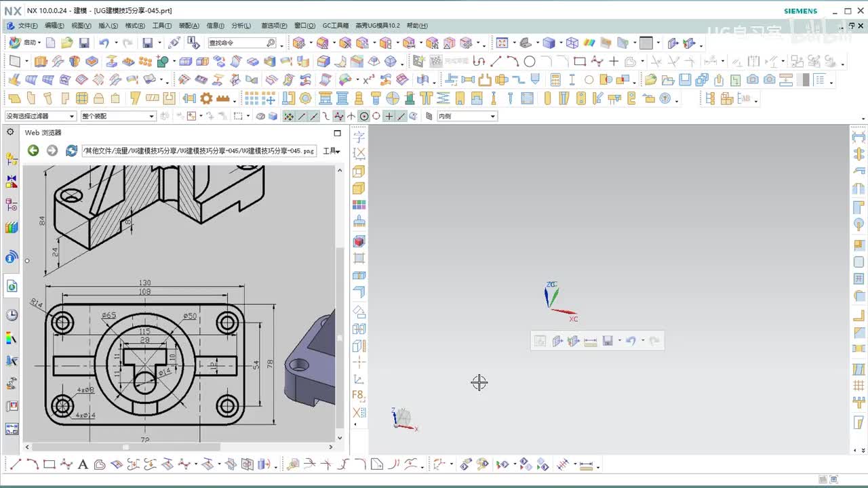Viewport: 868px width, 488px height.
Task: Open the resource bar settings gear
Action: tap(10, 132)
